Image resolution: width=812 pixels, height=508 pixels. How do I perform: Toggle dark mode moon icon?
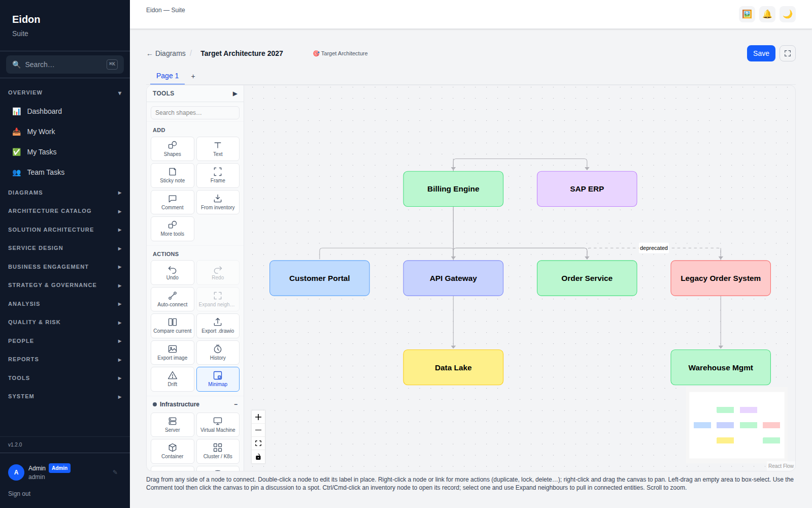pos(788,14)
